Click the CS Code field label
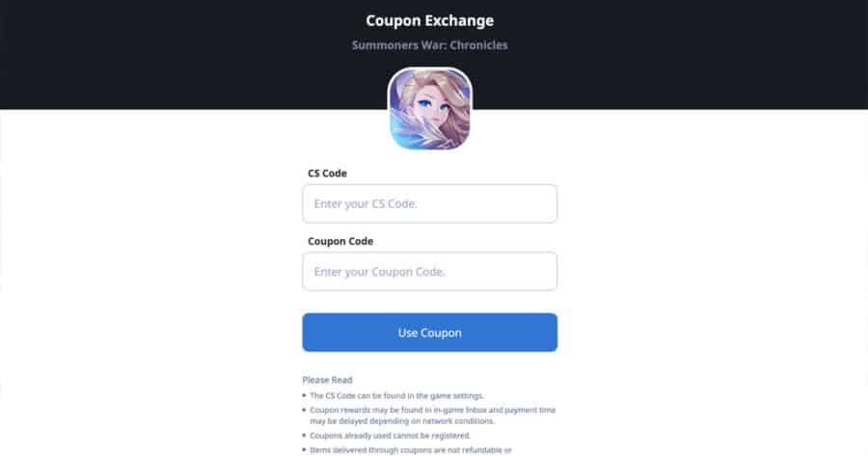The height and width of the screenshot is (456, 868). 327,174
